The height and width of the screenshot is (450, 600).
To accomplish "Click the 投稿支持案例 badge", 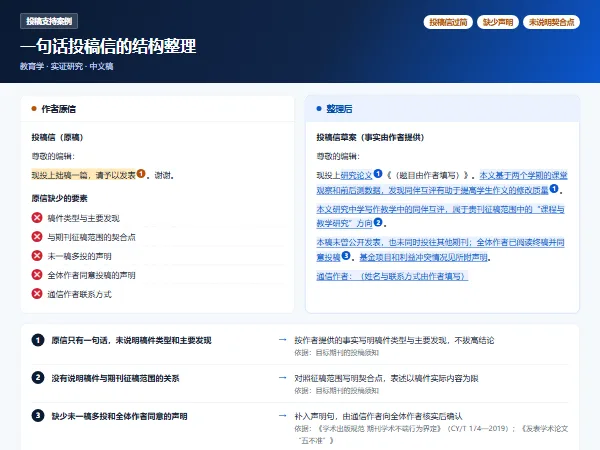I will tap(49, 21).
